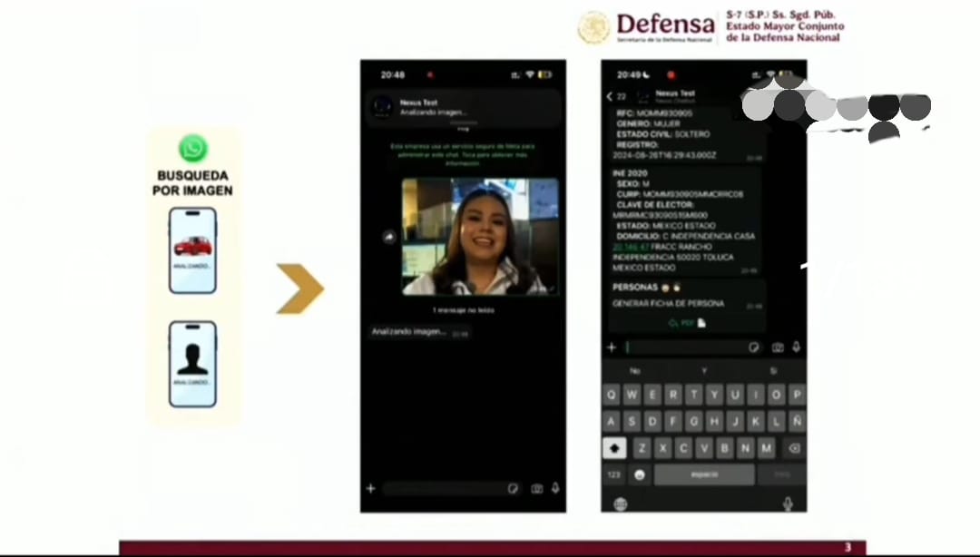Tap the keyboard dictation microphone icon
The height and width of the screenshot is (557, 980).
(787, 503)
